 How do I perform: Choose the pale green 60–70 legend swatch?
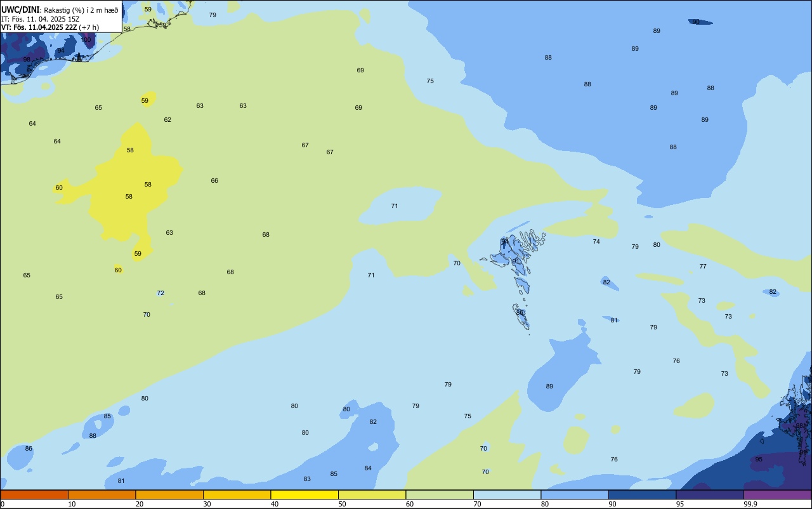click(x=440, y=494)
